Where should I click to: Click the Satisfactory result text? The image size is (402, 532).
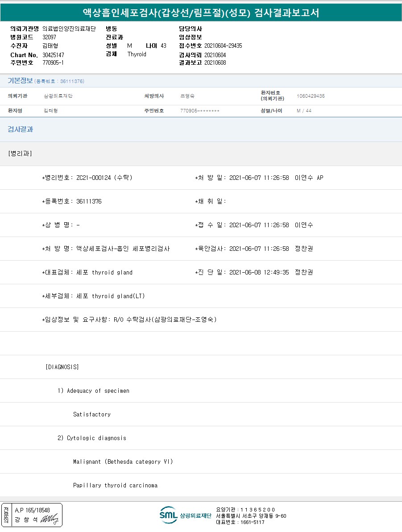coord(92,414)
